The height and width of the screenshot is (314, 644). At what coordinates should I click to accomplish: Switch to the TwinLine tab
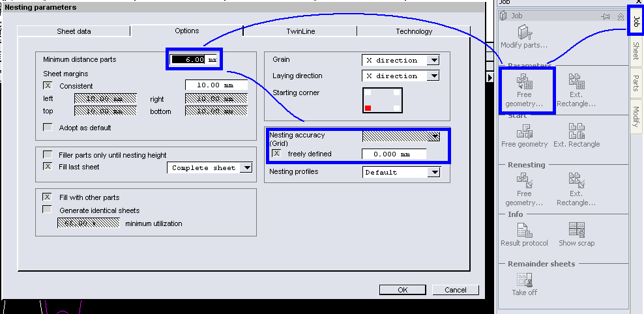[300, 31]
